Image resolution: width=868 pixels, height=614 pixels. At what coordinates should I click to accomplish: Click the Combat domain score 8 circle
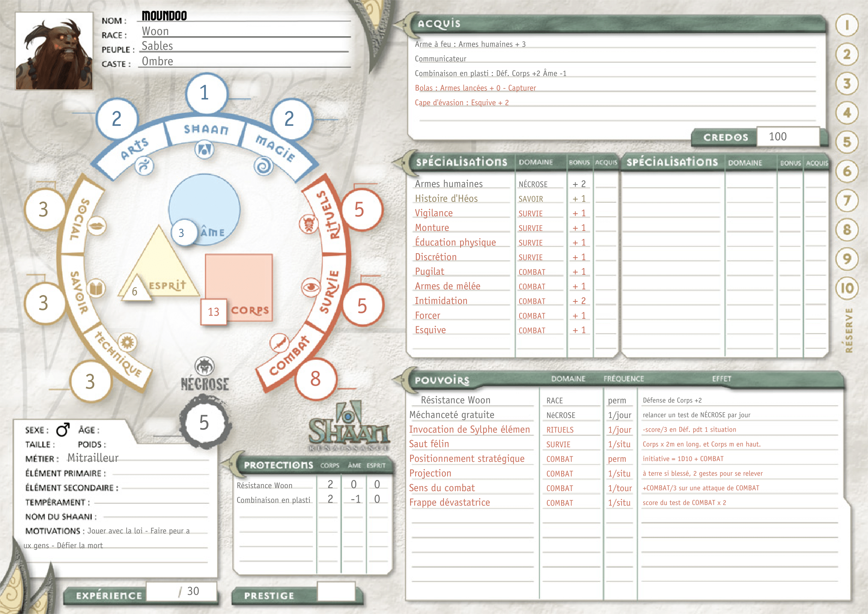pos(315,379)
